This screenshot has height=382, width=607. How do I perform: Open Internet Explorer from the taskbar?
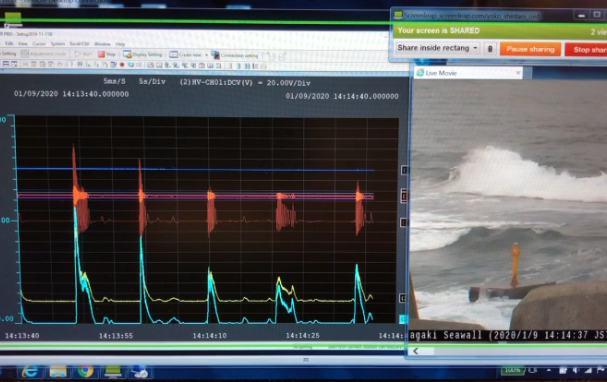(30, 371)
